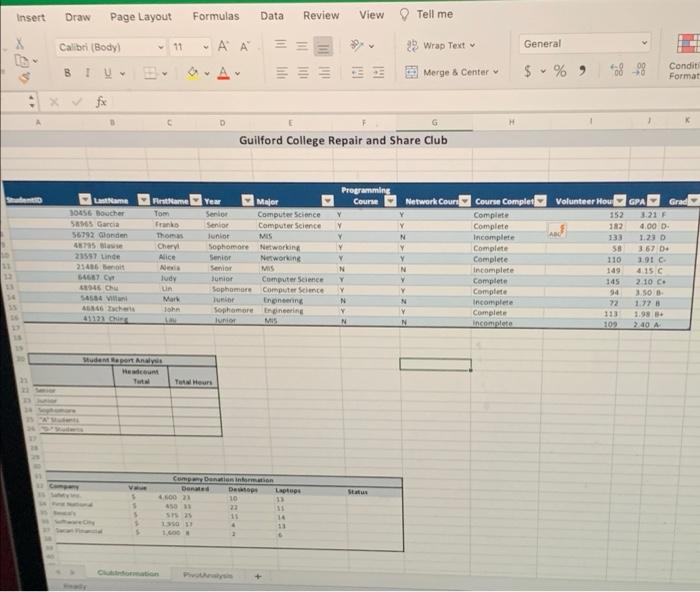
Task: Click the Cut scissors icon
Action: [20, 43]
